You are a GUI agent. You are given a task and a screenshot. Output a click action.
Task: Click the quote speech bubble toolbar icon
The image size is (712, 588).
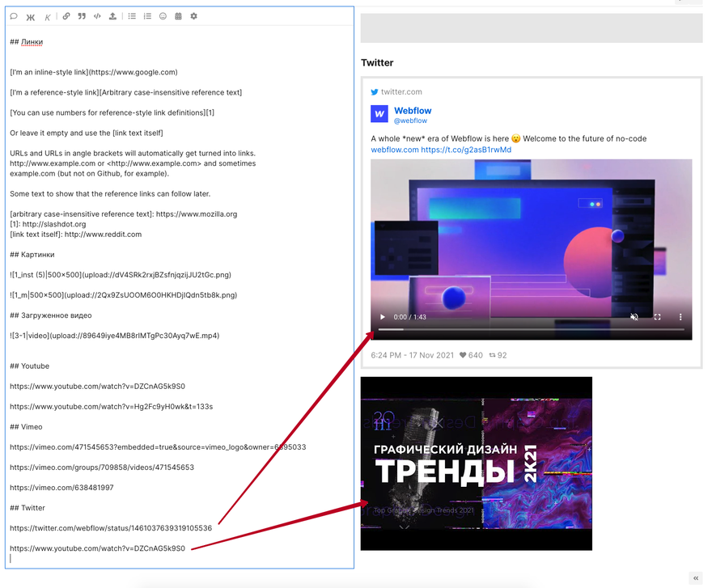[14, 16]
